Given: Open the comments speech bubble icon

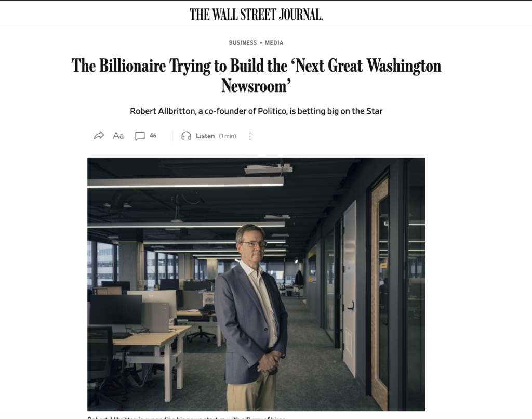Looking at the screenshot, I should coord(140,136).
